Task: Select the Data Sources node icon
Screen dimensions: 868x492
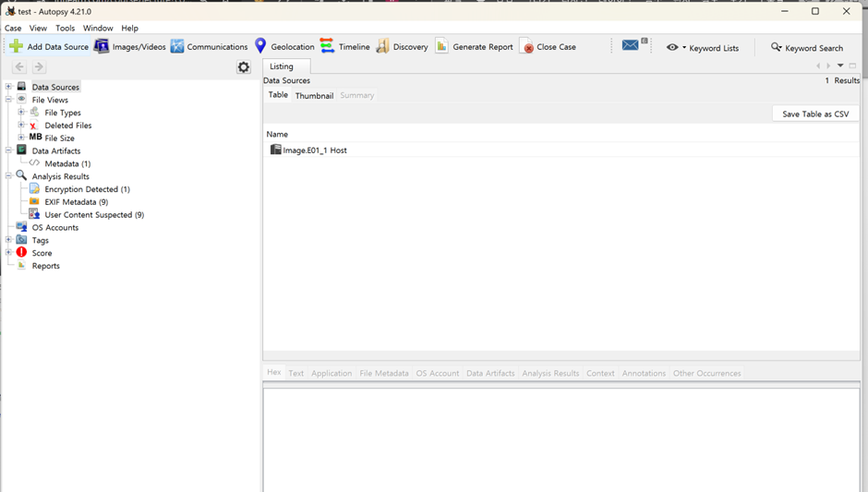Action: [21, 87]
